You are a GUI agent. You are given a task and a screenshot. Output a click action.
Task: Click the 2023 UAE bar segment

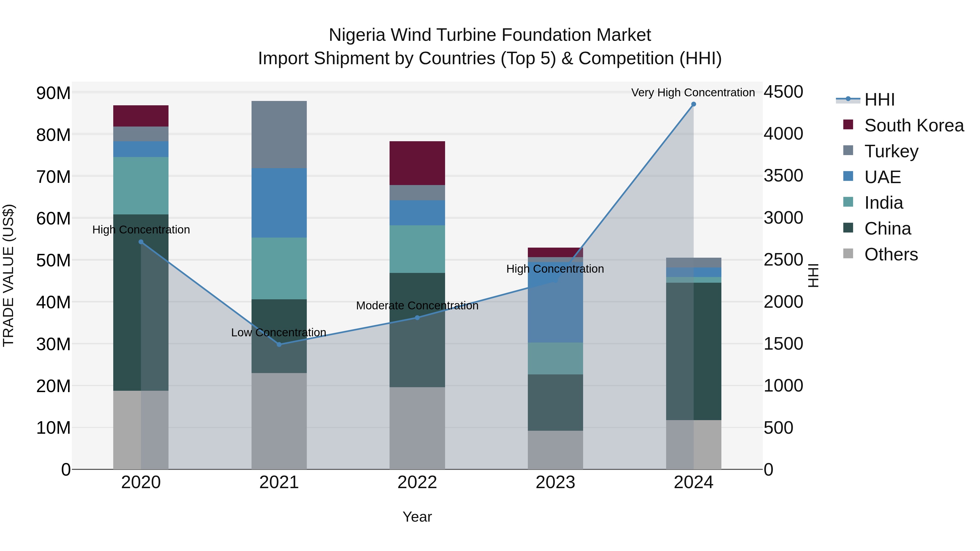[555, 302]
